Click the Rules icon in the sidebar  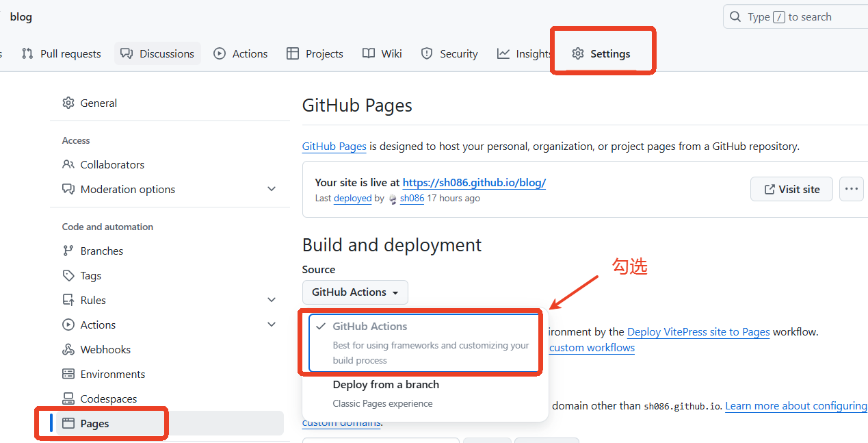pos(68,300)
